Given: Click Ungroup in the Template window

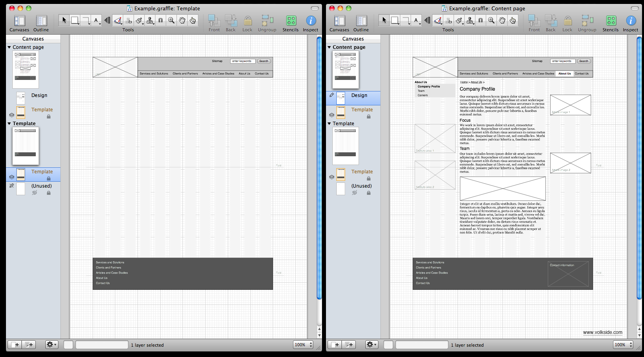Looking at the screenshot, I should pos(267,23).
